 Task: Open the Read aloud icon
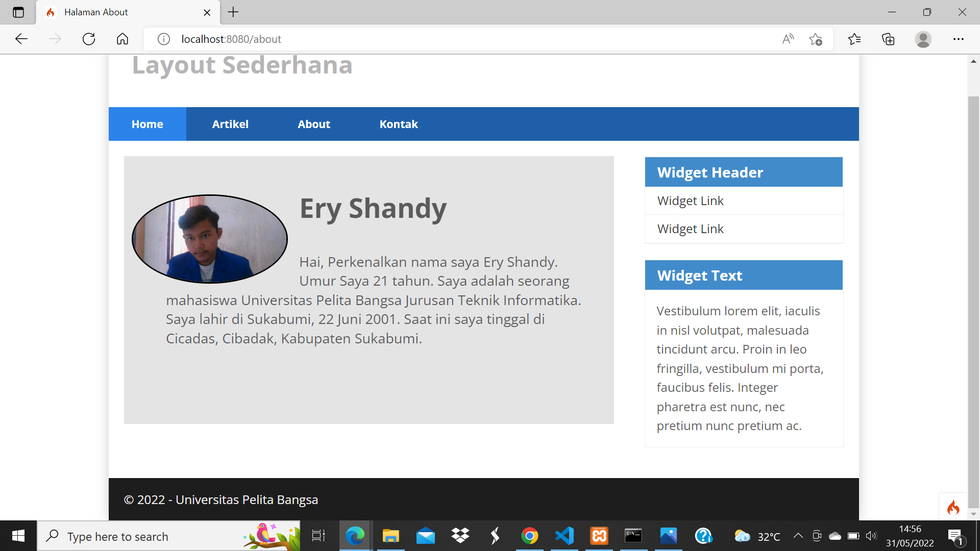[x=788, y=39]
